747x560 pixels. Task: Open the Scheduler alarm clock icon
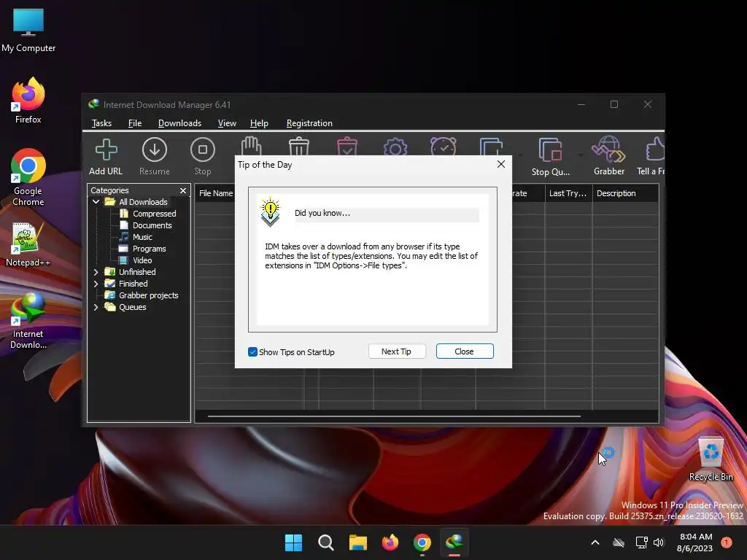pos(443,146)
